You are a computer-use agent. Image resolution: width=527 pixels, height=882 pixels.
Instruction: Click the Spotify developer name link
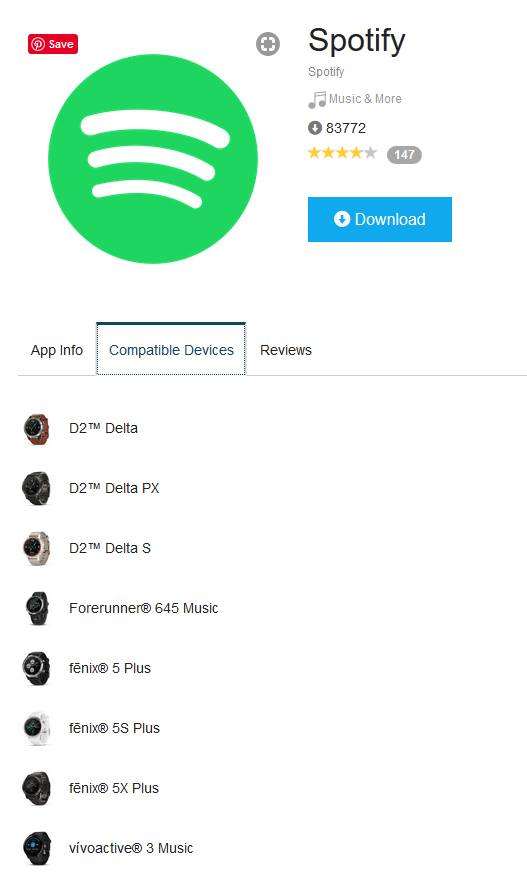tap(326, 72)
